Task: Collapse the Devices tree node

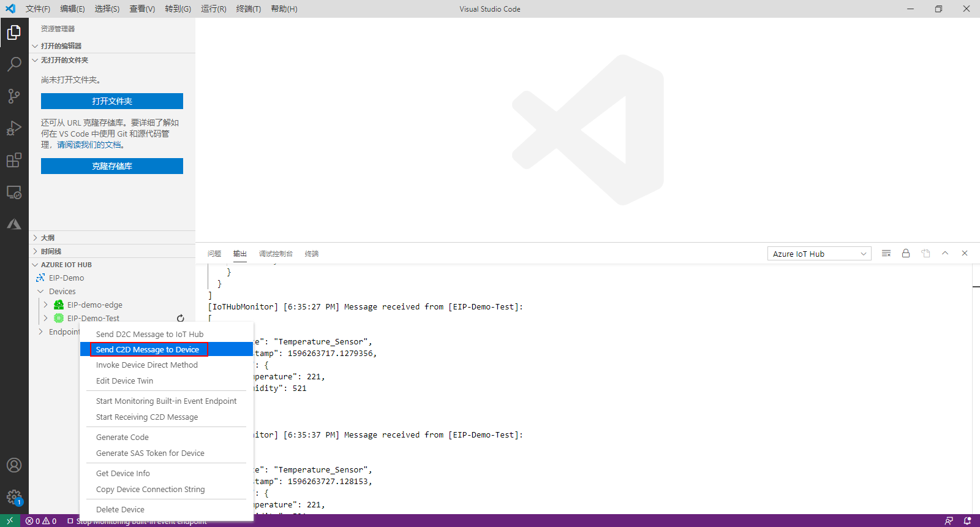Action: click(x=40, y=291)
